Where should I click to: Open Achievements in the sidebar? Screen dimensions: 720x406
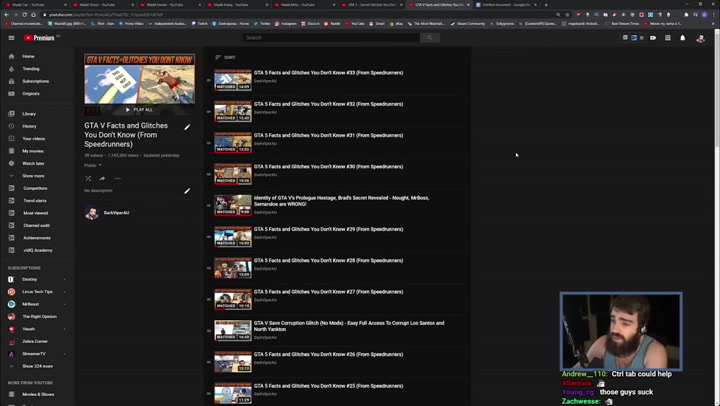click(37, 238)
